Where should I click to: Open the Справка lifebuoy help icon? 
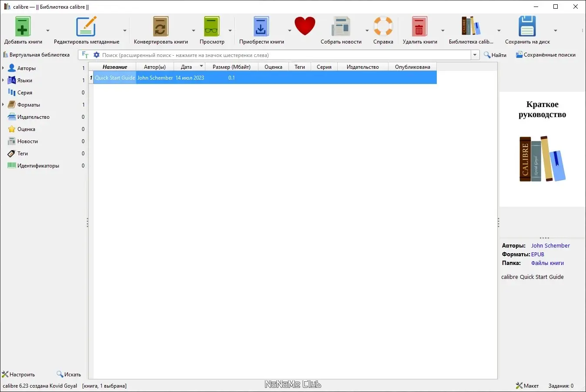click(x=383, y=27)
